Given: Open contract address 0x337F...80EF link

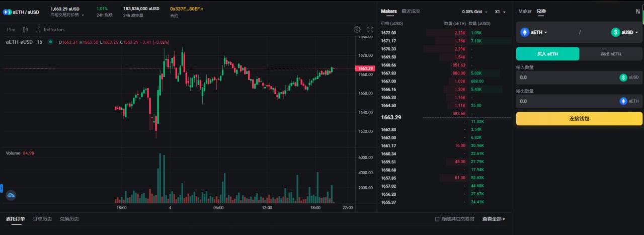Looking at the screenshot, I should [x=187, y=9].
